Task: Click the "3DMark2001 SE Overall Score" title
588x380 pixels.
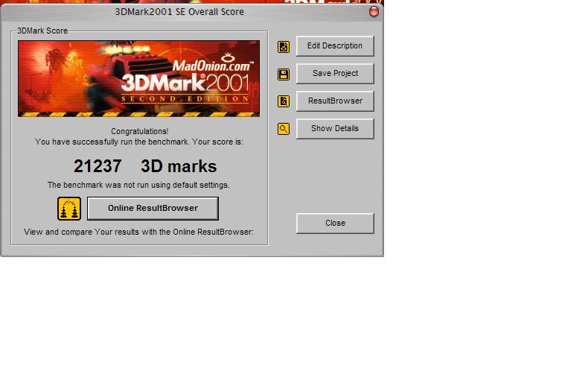Action: [x=179, y=12]
